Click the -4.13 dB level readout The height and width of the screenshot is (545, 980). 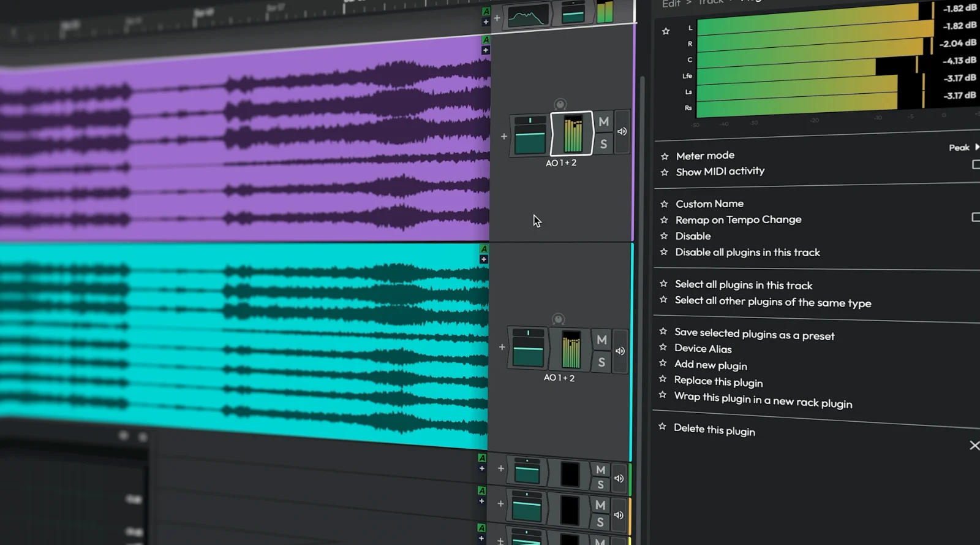pos(959,61)
